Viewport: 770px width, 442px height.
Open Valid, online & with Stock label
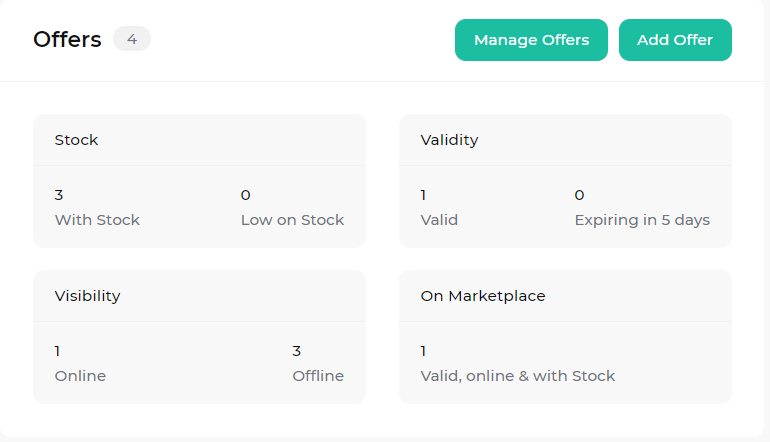point(518,376)
